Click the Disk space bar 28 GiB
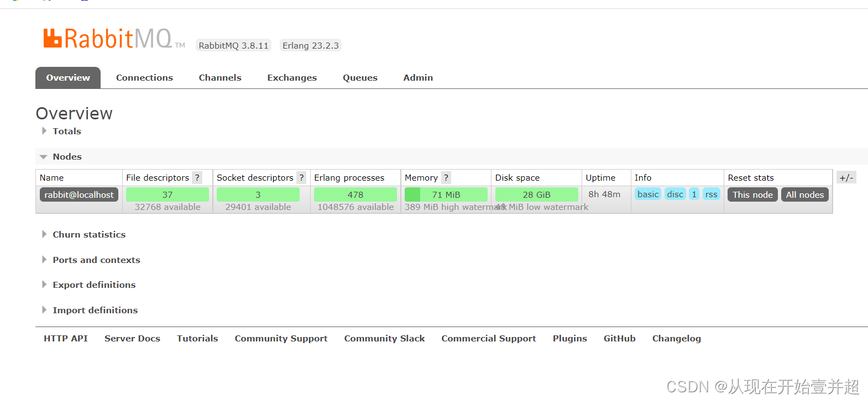868x400 pixels. coord(537,194)
